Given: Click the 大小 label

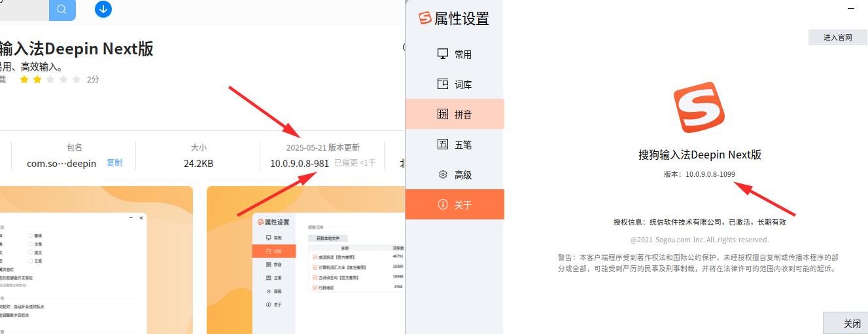Looking at the screenshot, I should tap(198, 148).
